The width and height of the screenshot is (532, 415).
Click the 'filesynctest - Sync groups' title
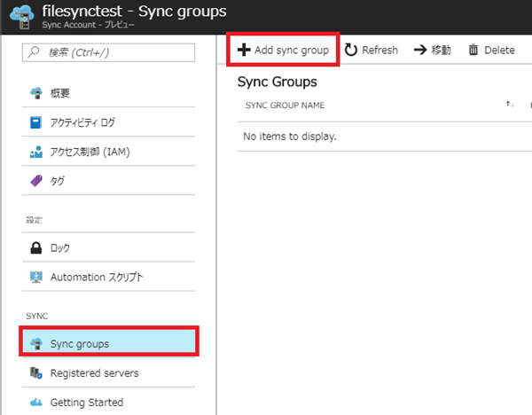click(135, 12)
